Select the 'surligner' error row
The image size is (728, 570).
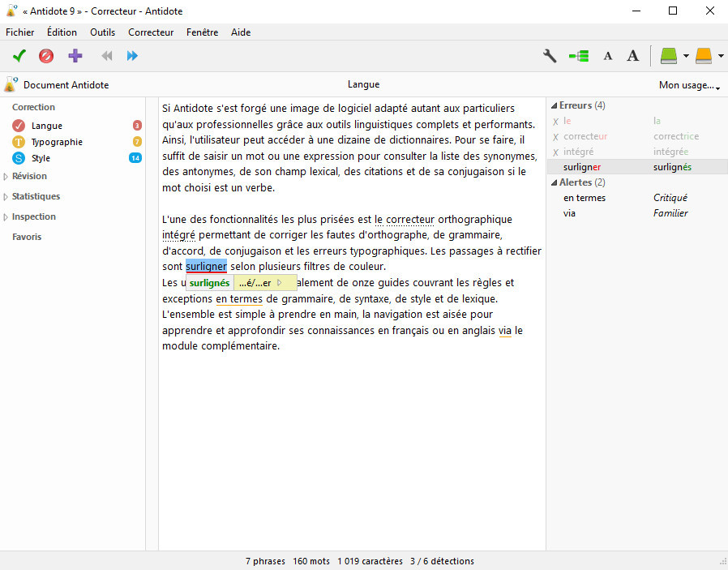(x=637, y=167)
